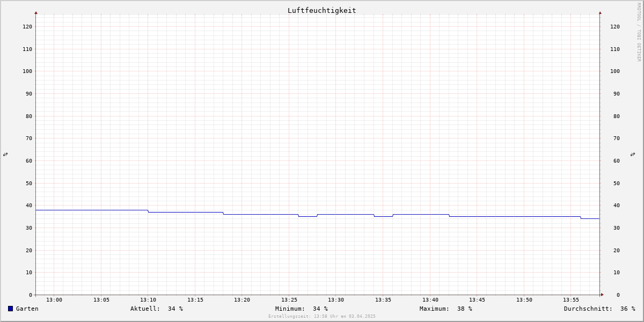Click the 0 label on left axis
Screen dimensions: 644x322
click(31, 295)
